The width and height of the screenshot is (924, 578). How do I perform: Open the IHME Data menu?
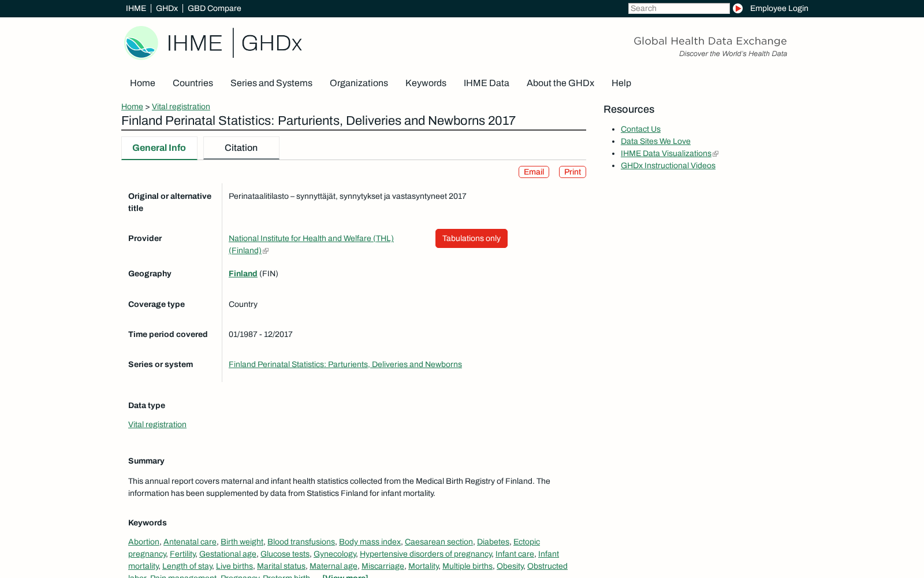pos(486,83)
